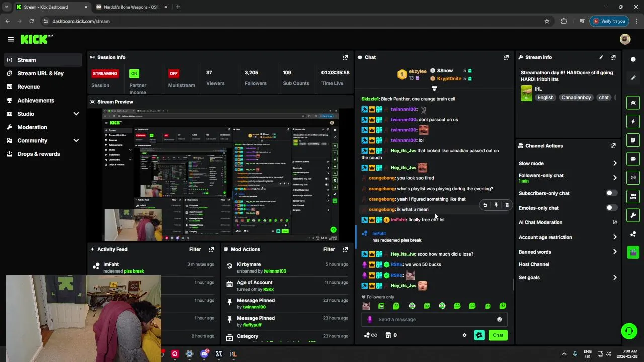Viewport: 644px width, 362px height.
Task: Expand the Studio sidebar section
Action: pyautogui.click(x=76, y=114)
